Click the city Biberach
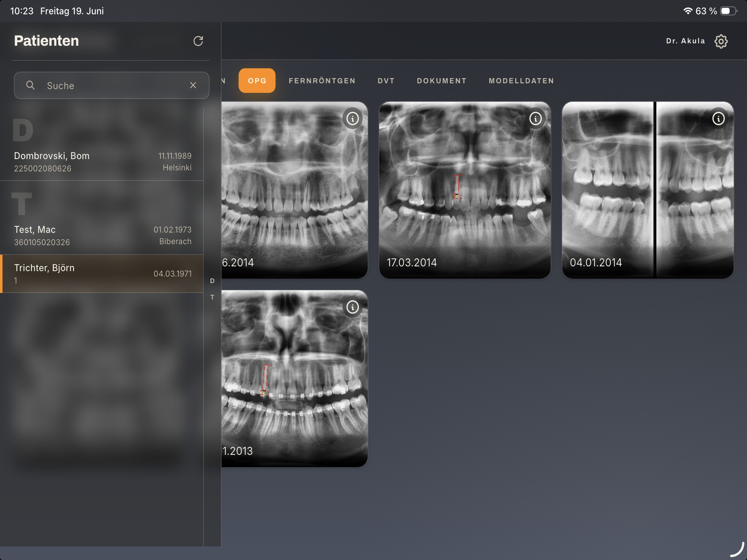 coord(175,241)
